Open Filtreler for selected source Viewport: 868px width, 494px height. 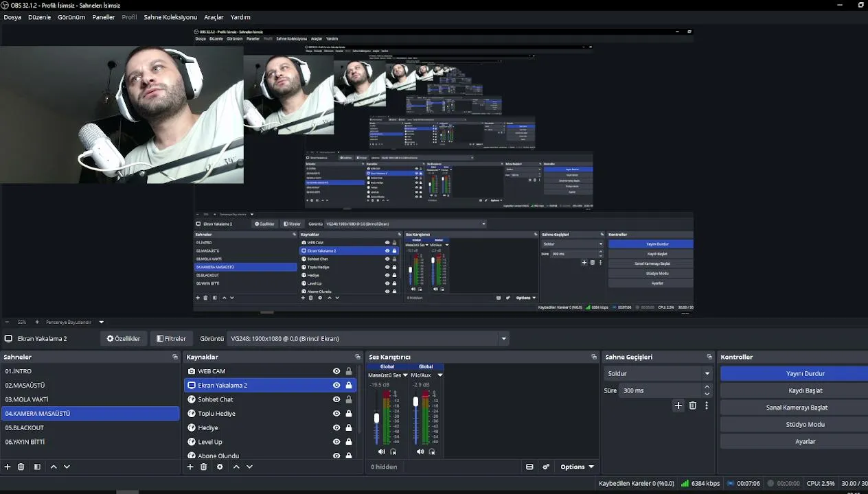pos(171,338)
